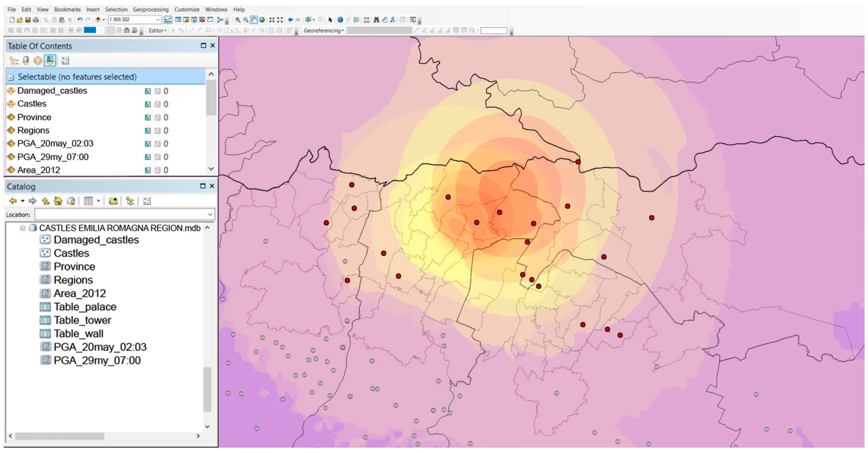The height and width of the screenshot is (453, 868).
Task: Switch TOC to List By Drawing Order
Action: [14, 61]
